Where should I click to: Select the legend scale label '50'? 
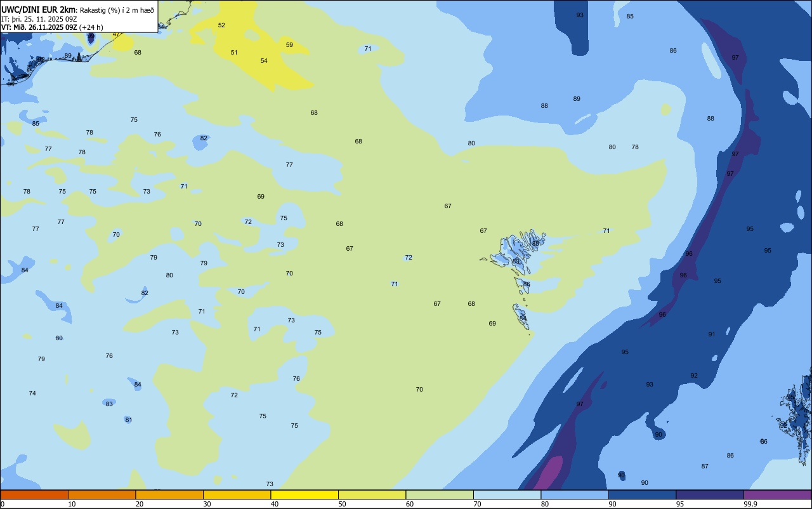pos(342,504)
